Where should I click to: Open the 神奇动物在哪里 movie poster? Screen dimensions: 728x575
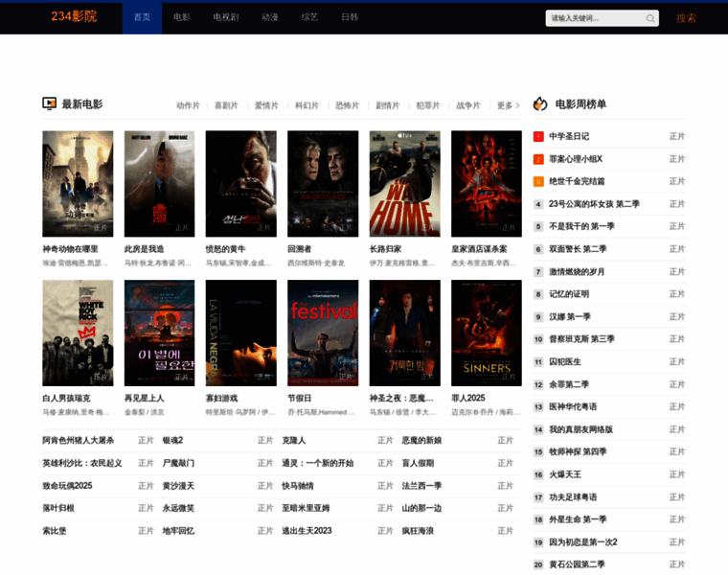[x=78, y=183]
